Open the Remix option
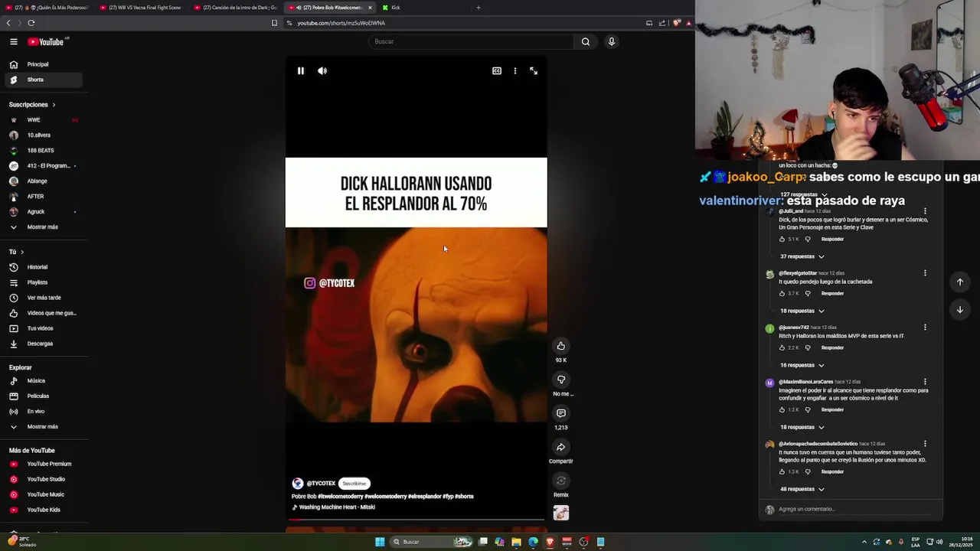The image size is (980, 551). coord(561,481)
